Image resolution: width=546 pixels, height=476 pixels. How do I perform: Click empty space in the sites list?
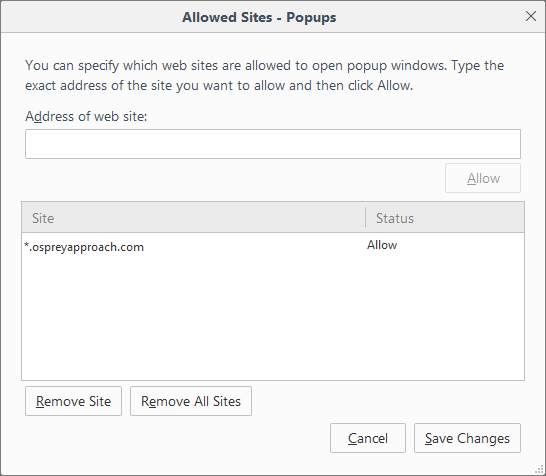point(193,317)
